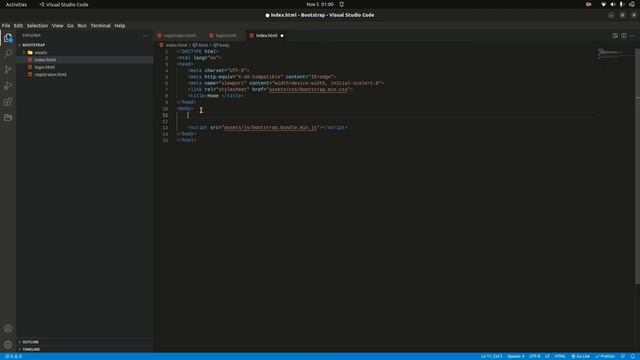
Task: Open the system network indicator
Action: click(x=603, y=4)
